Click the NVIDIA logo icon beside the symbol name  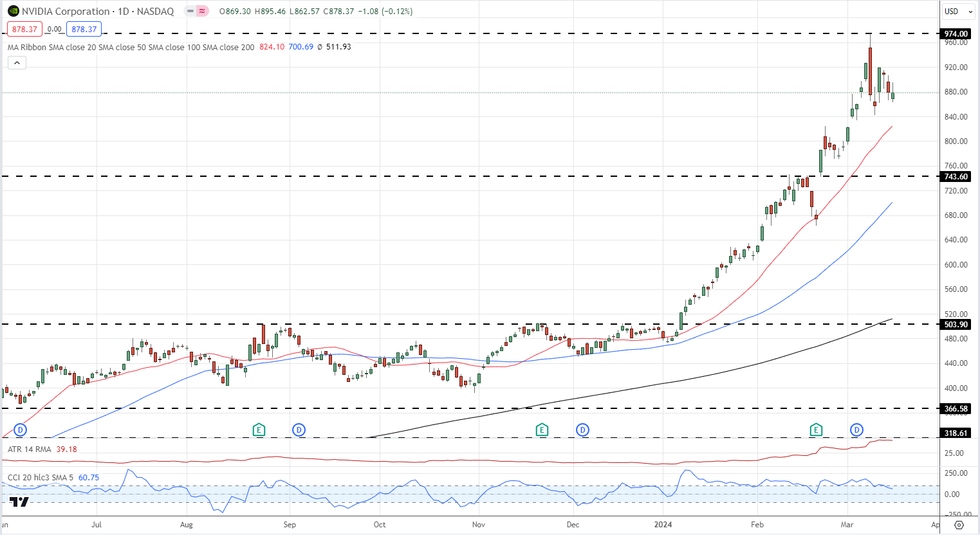point(14,11)
